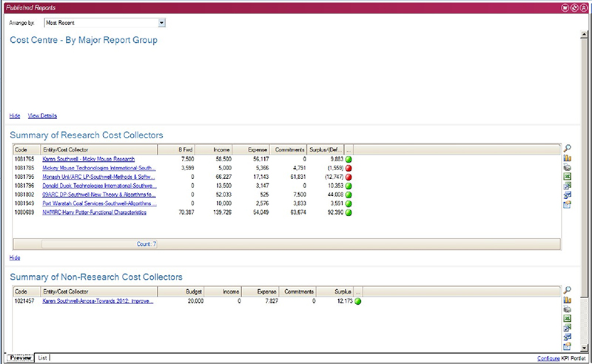Open Karen Southwell - Mickey Mouse Research link
592x364 pixels.
(x=88, y=159)
